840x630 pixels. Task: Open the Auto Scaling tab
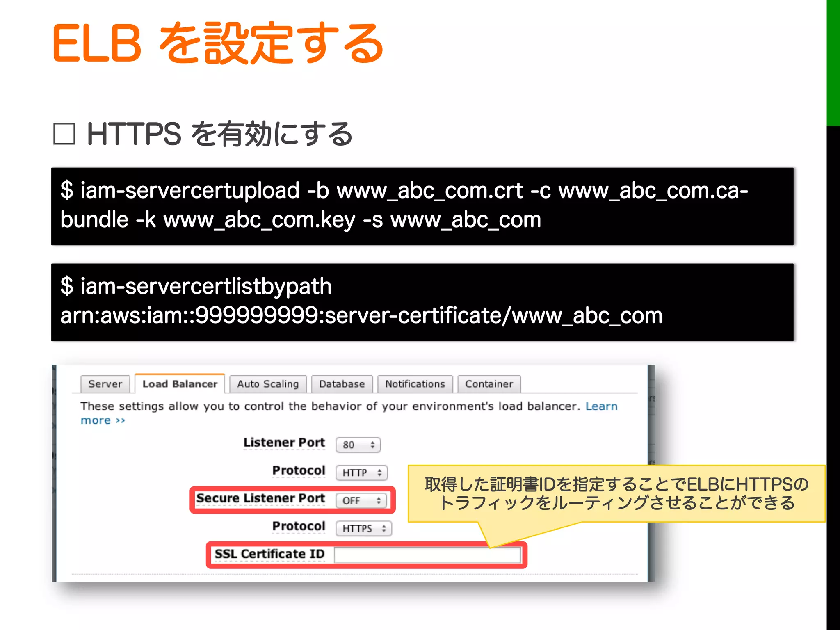pos(268,384)
